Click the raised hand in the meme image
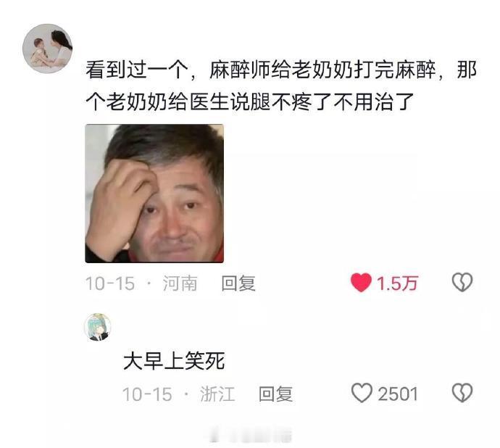 click(119, 206)
